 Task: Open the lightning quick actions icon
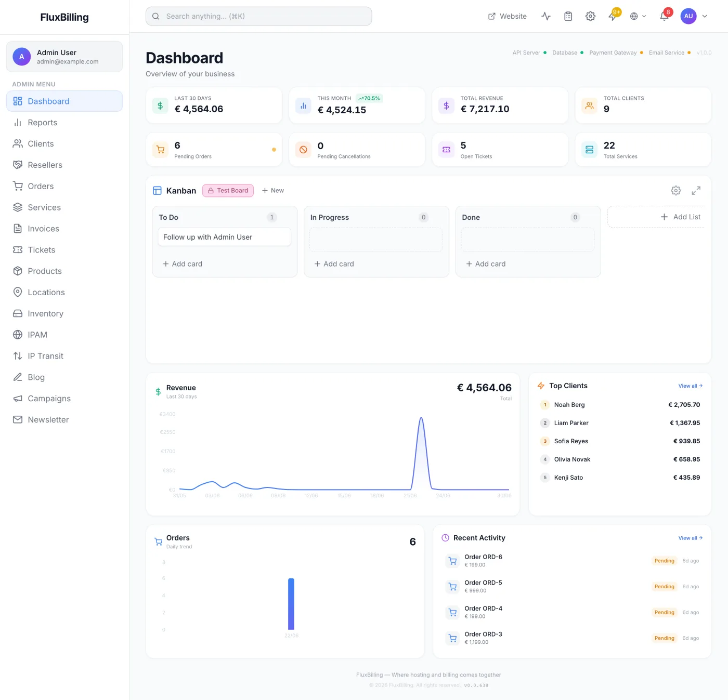[x=613, y=16]
